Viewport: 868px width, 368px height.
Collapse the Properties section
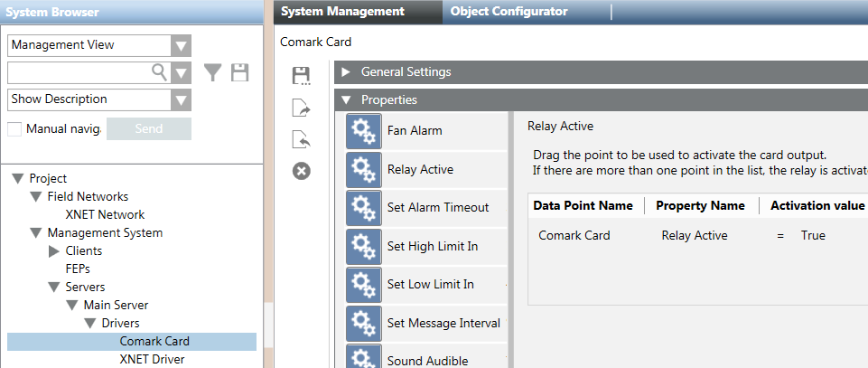point(346,100)
